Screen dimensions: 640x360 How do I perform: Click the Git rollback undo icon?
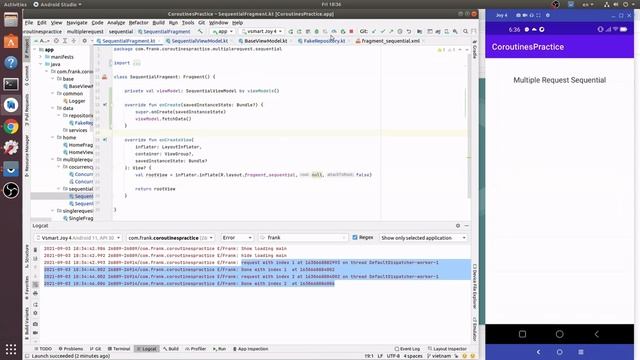click(409, 31)
